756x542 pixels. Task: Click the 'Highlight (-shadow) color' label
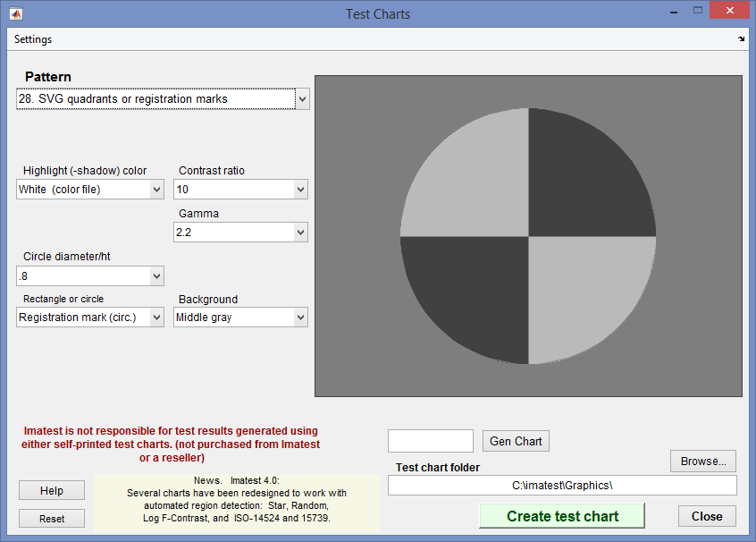click(85, 170)
